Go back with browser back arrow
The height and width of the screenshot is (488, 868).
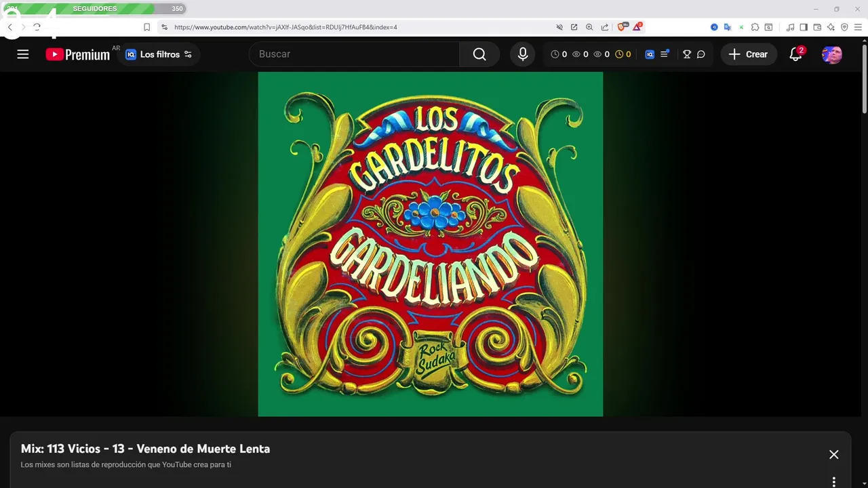[x=9, y=27]
